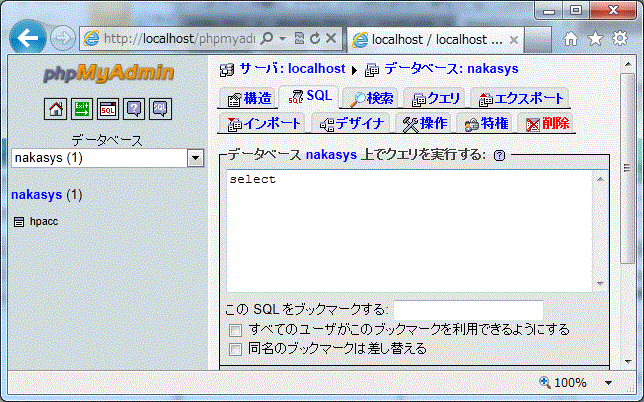
Task: Open the クエリ tab
Action: [435, 99]
